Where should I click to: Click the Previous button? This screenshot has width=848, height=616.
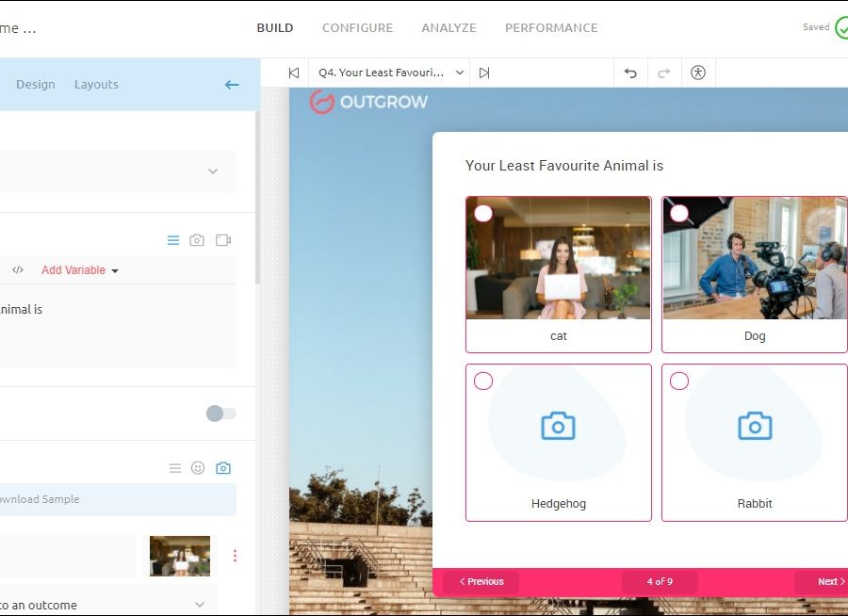481,582
